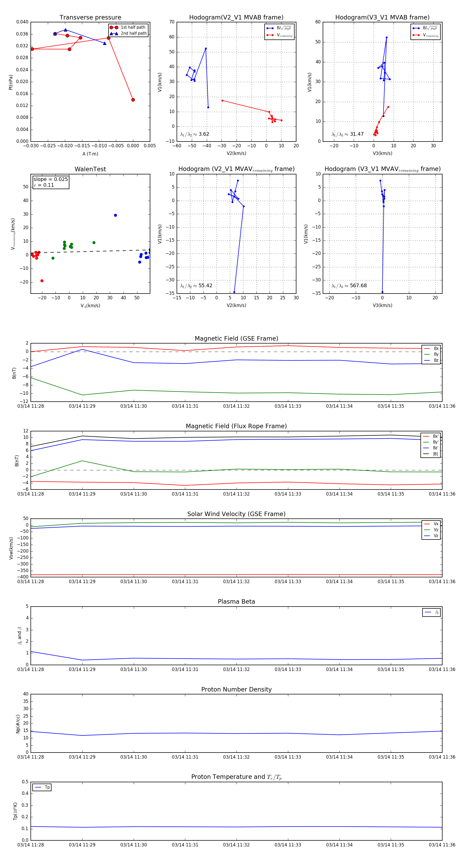Click the "Hodogram (V3_V1 MVAV remaining frame)" title
The image size is (473, 868).
coord(382,169)
